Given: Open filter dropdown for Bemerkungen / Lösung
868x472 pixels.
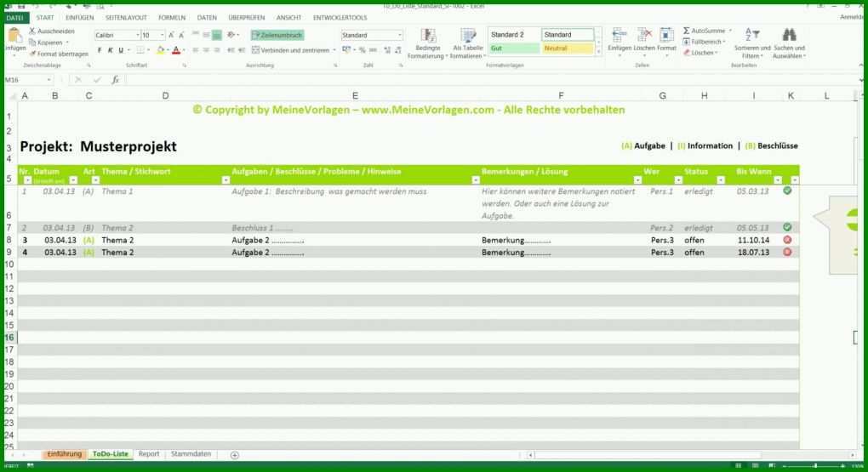Looking at the screenshot, I should 637,180.
